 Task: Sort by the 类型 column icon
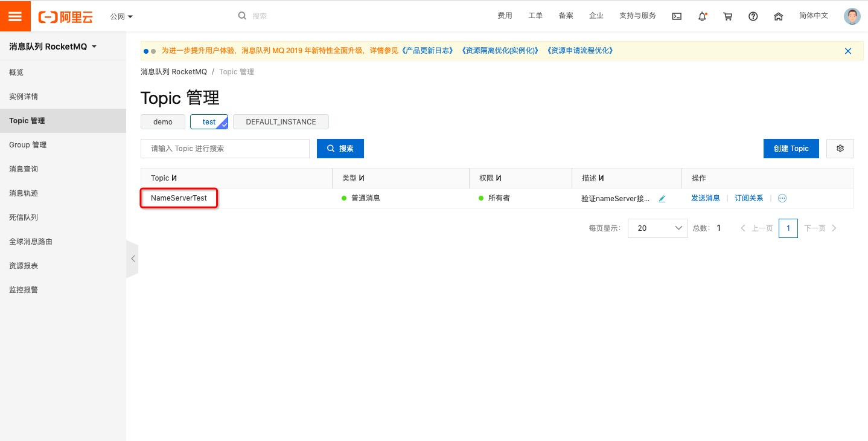[x=362, y=178]
